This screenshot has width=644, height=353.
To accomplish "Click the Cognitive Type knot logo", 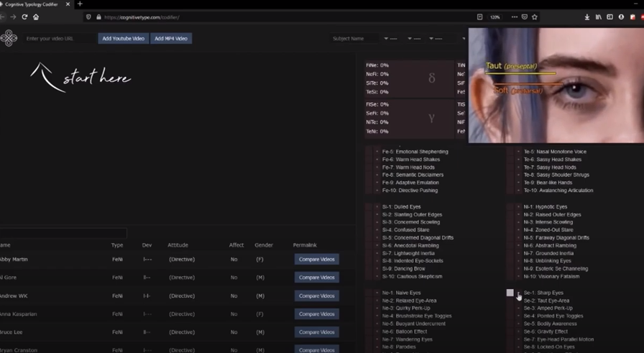I will pyautogui.click(x=9, y=38).
